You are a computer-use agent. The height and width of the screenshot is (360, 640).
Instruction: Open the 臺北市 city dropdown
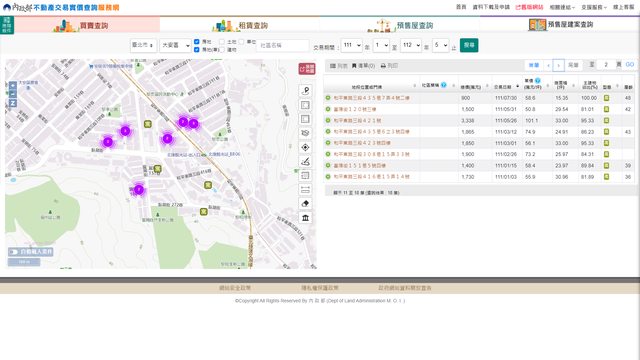point(143,45)
